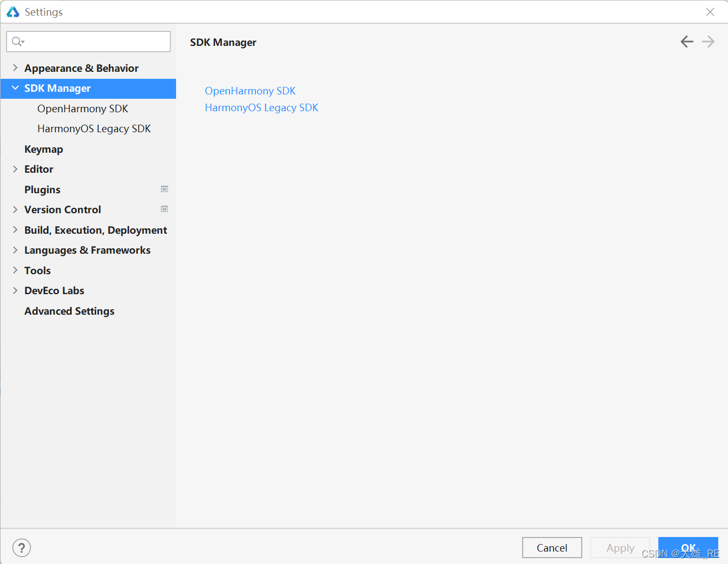The height and width of the screenshot is (564, 728).
Task: Select Languages & Frameworks item
Action: [x=88, y=250]
